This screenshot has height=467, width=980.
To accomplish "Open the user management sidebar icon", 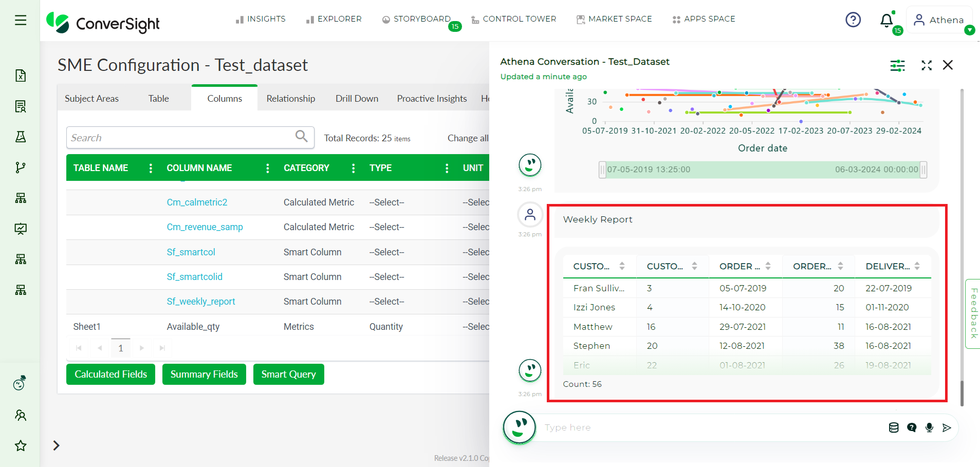I will [x=21, y=415].
